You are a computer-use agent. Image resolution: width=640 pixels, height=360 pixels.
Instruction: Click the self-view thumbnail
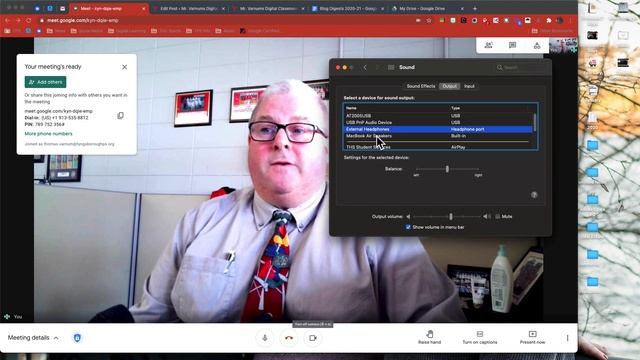click(563, 45)
